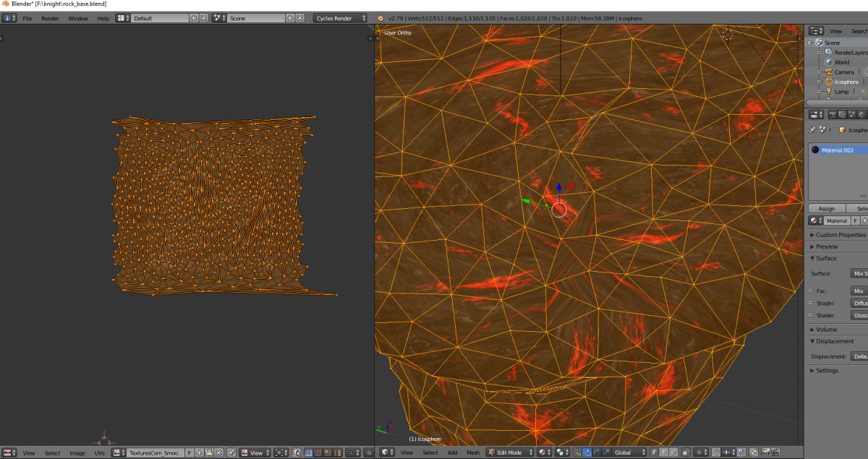Select face select mode
This screenshot has height=459, width=868.
click(673, 452)
